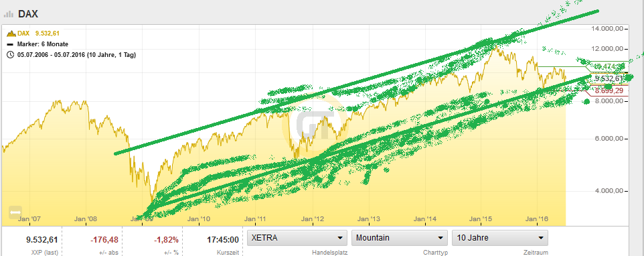The height and width of the screenshot is (256, 644).
Task: Click the Jan '12 x-axis label
Action: [x=313, y=218]
